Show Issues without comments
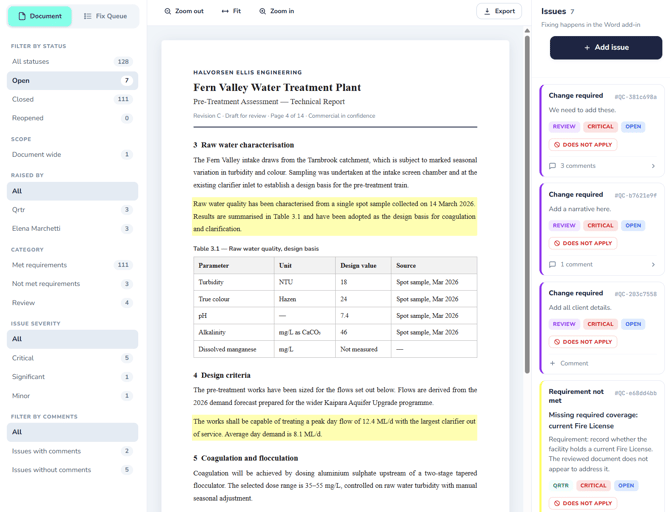Screen dimensions: 670x512 point(72,470)
